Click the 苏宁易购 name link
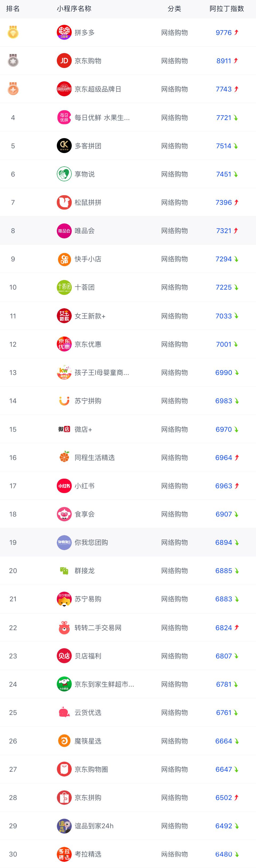 tap(88, 599)
